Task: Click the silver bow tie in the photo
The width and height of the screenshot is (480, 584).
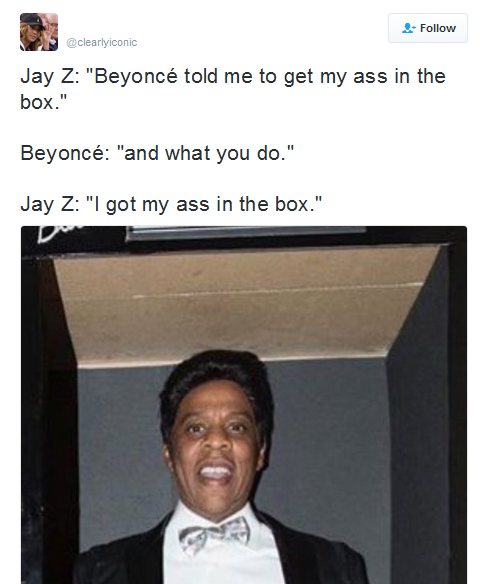Action: [x=215, y=534]
